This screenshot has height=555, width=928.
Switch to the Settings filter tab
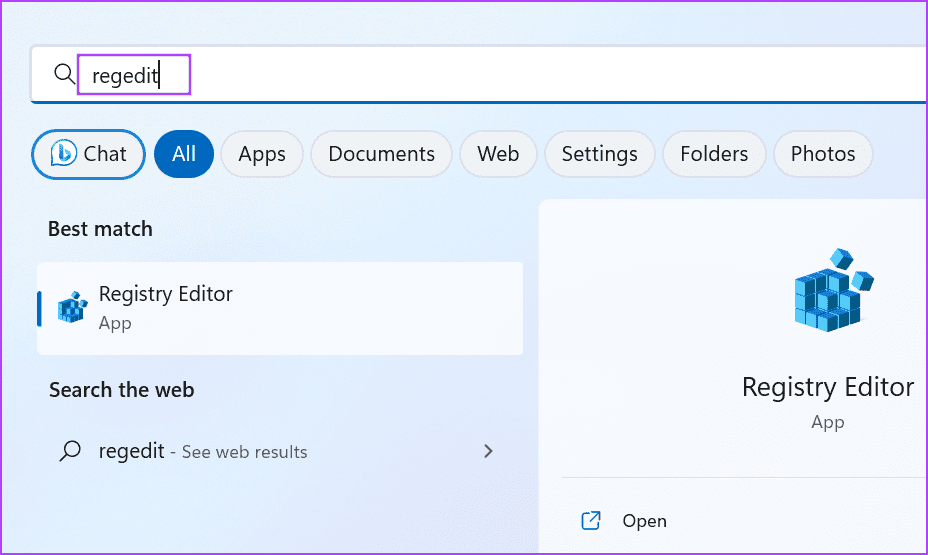pyautogui.click(x=600, y=154)
